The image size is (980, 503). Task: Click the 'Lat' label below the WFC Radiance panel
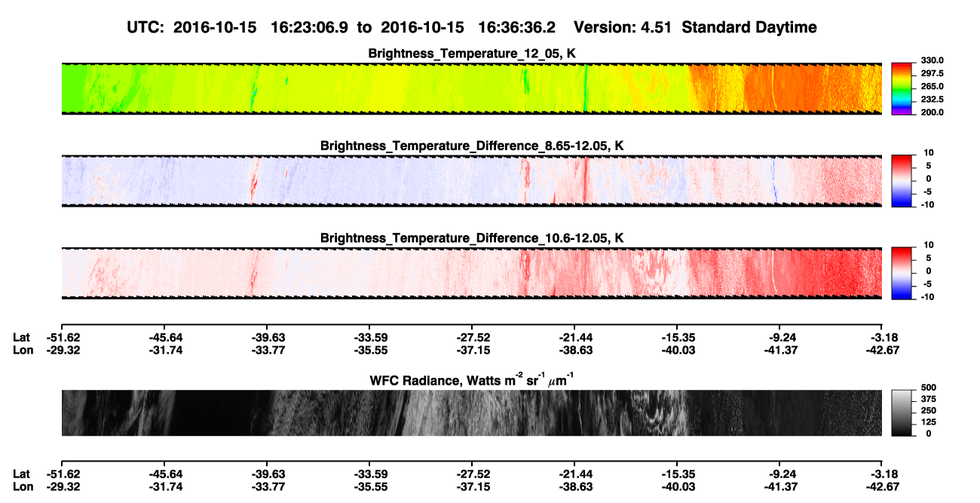pos(22,474)
